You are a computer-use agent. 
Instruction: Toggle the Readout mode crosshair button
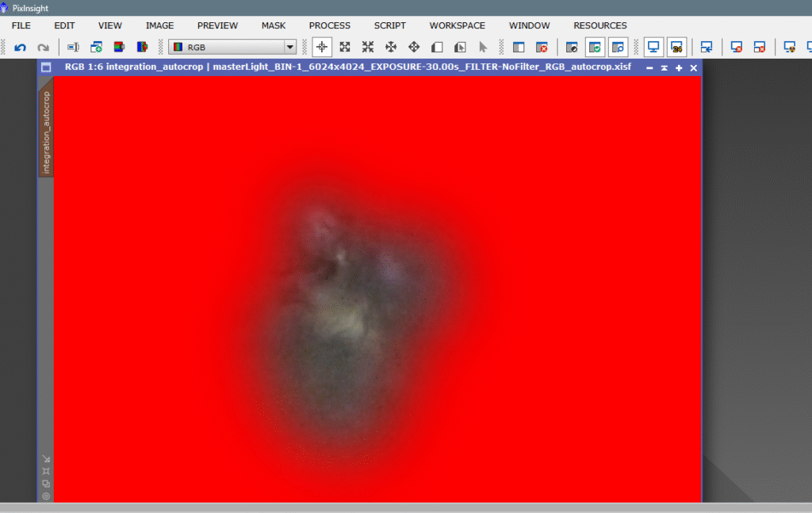click(322, 48)
